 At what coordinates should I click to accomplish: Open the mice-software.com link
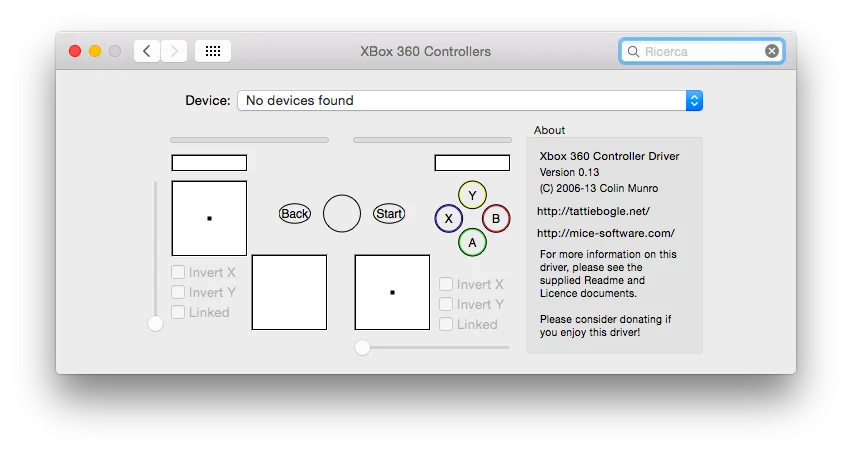coord(606,233)
